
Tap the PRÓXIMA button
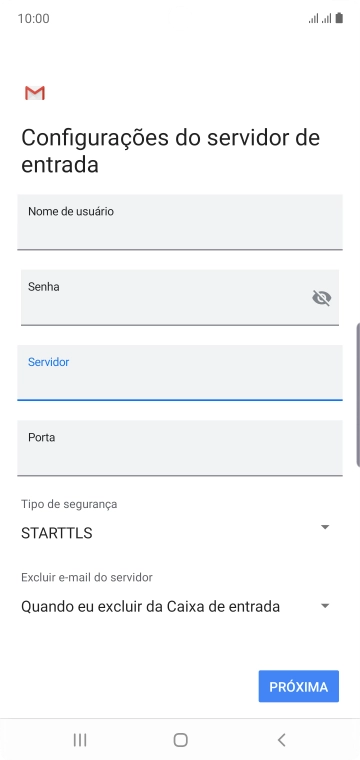tap(298, 686)
